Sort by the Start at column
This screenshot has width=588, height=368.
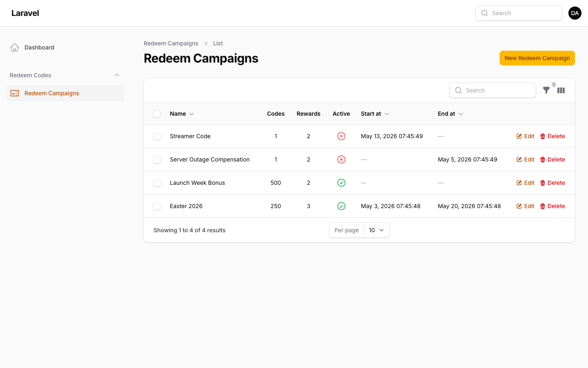(x=375, y=114)
